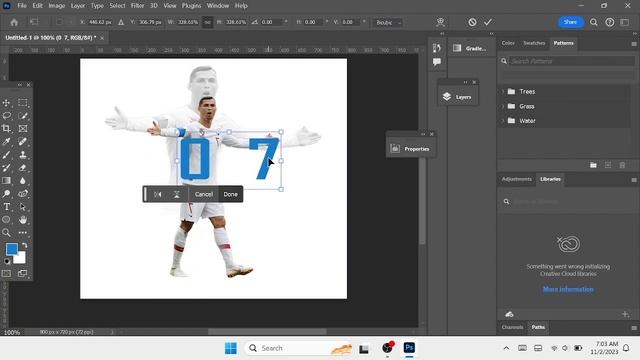Select the Hand tool
This screenshot has height=360, width=640.
tap(23, 220)
